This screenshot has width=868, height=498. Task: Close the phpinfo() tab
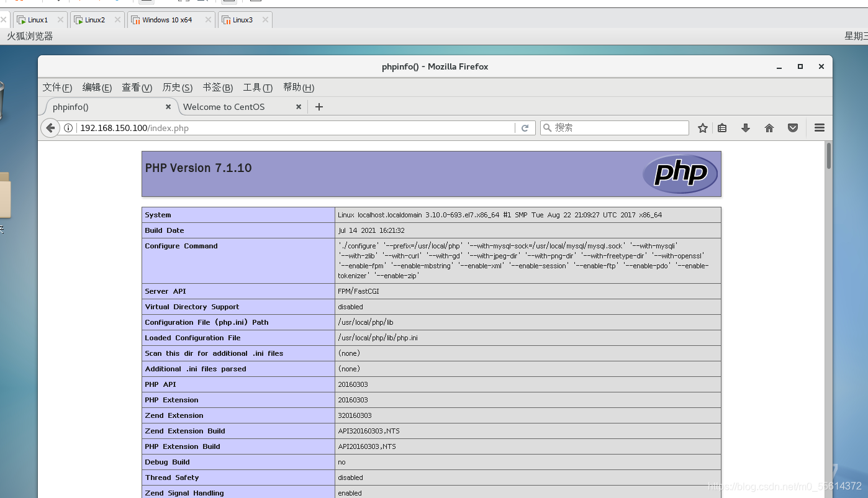[x=168, y=107]
